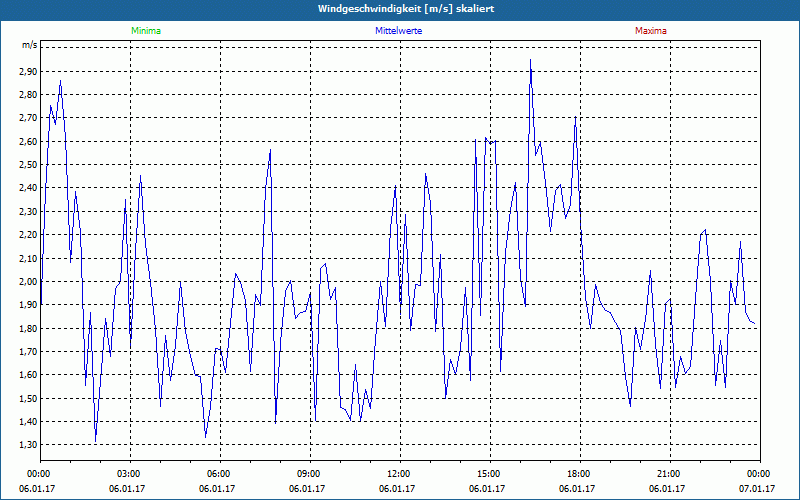Click the 1,70 y-axis value
Image resolution: width=800 pixels, height=500 pixels.
click(29, 352)
